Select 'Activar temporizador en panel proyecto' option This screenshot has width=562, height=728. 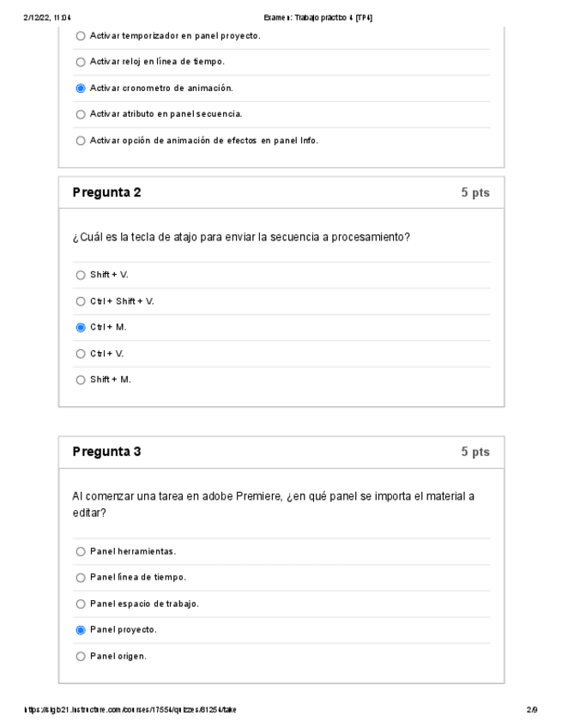point(81,36)
